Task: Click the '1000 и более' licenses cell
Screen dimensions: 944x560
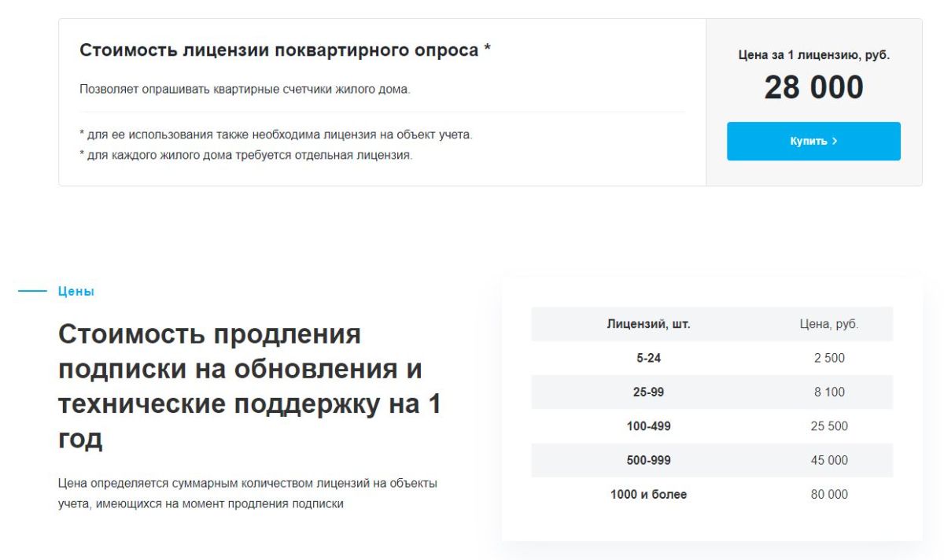Action: pyautogui.click(x=648, y=495)
